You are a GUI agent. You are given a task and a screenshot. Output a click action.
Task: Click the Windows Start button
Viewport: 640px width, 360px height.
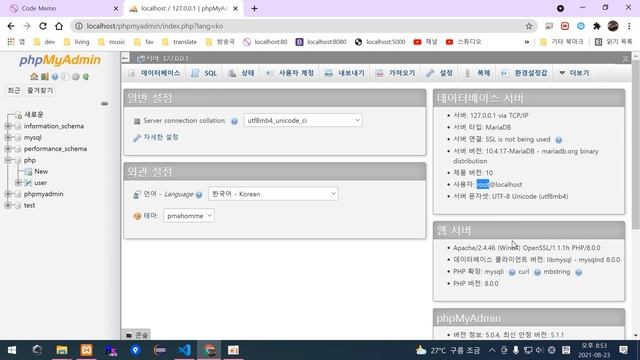12,350
